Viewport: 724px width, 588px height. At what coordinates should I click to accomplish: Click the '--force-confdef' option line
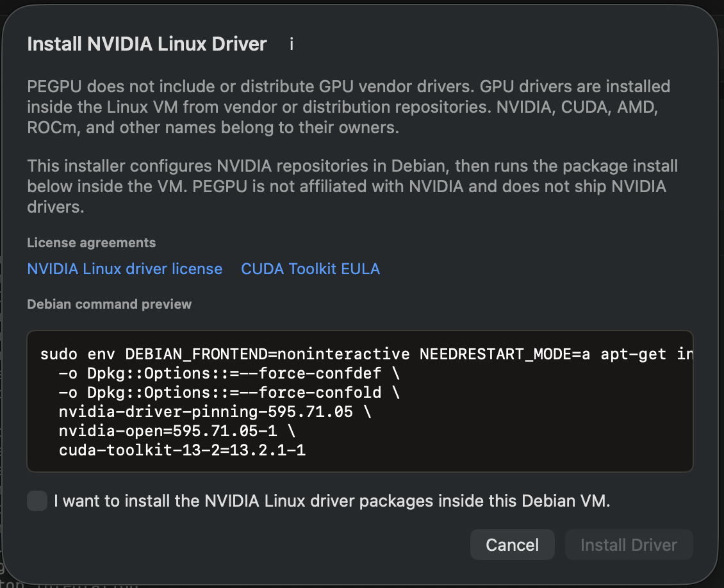pyautogui.click(x=229, y=373)
